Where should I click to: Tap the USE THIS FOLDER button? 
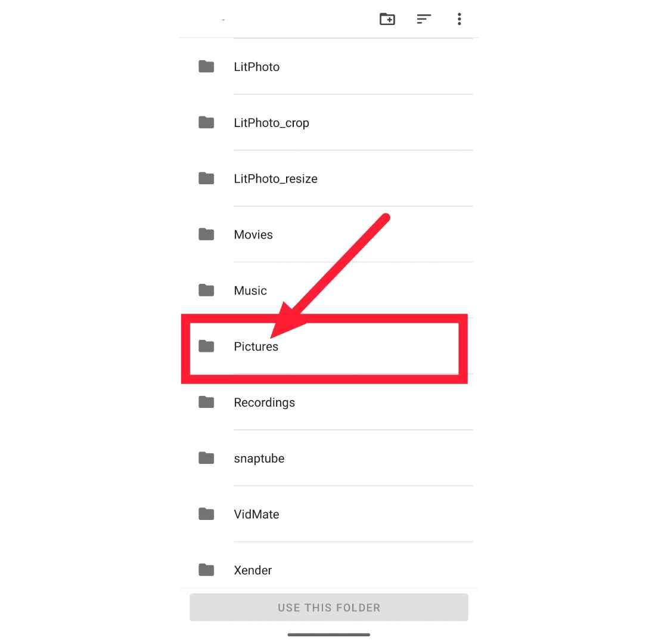click(x=328, y=607)
